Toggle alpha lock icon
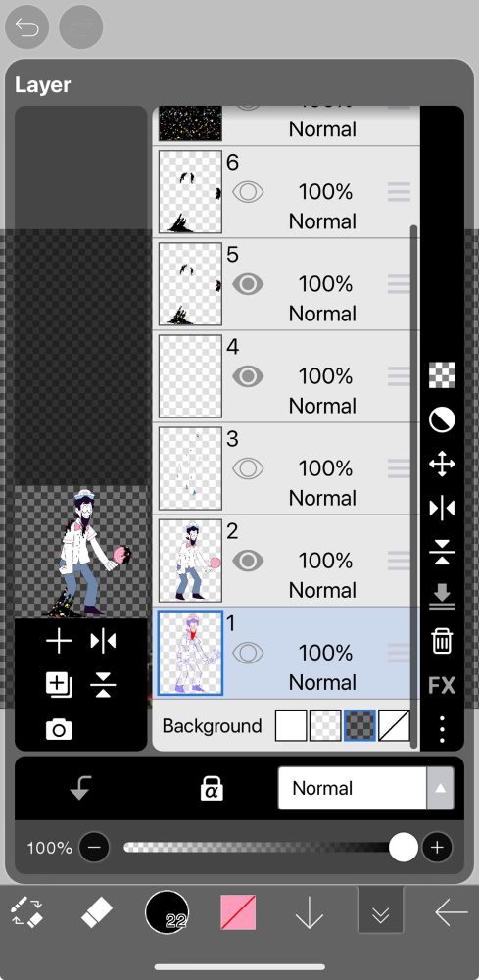 (212, 788)
